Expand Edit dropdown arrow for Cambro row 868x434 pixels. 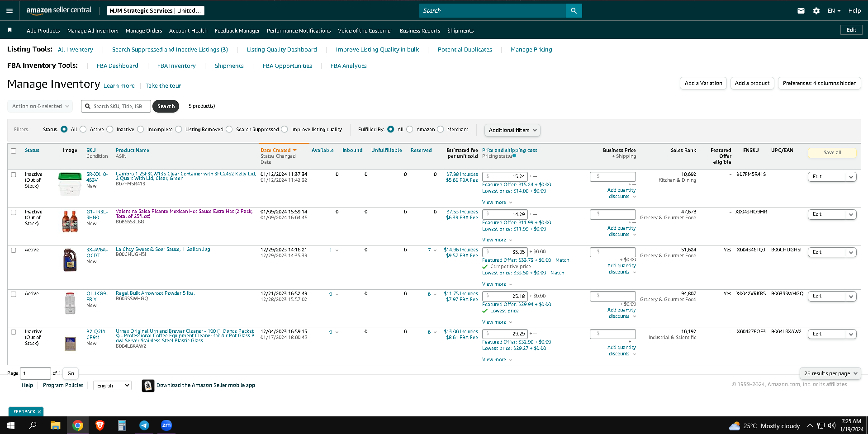(x=851, y=177)
